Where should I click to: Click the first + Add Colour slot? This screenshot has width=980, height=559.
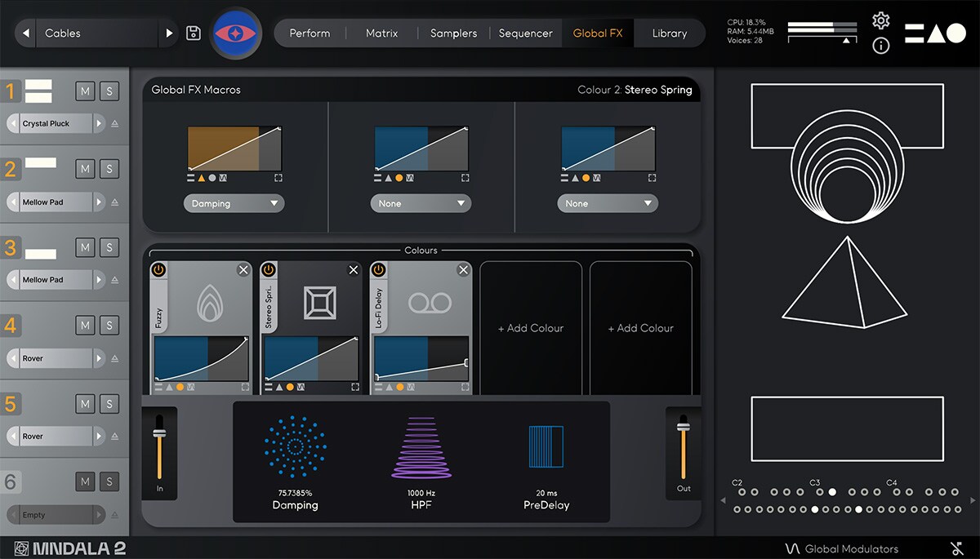tap(531, 328)
